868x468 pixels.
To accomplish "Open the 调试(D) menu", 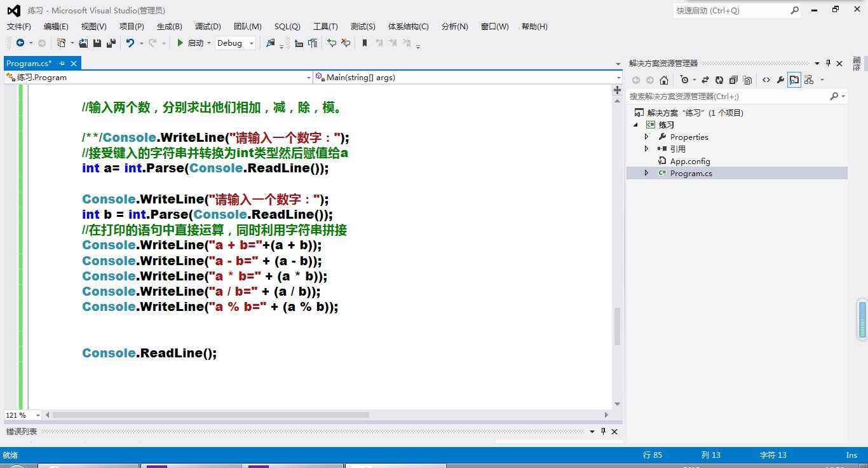I will (208, 26).
